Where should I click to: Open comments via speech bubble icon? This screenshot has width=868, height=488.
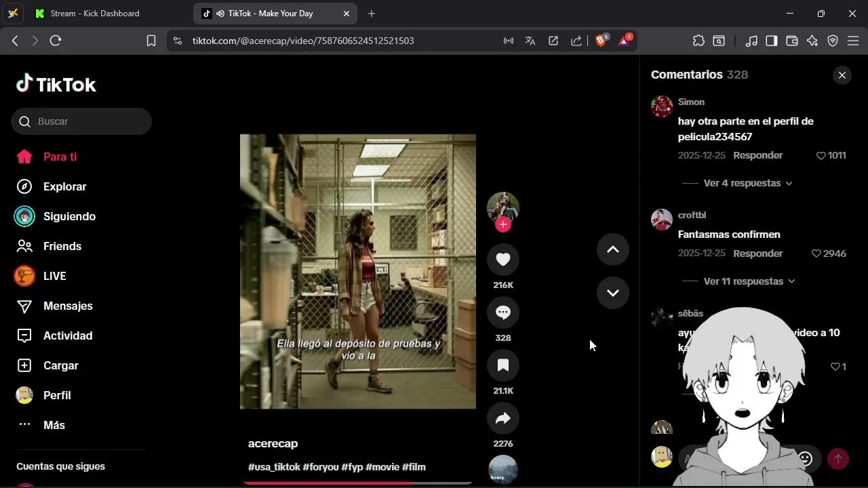503,312
